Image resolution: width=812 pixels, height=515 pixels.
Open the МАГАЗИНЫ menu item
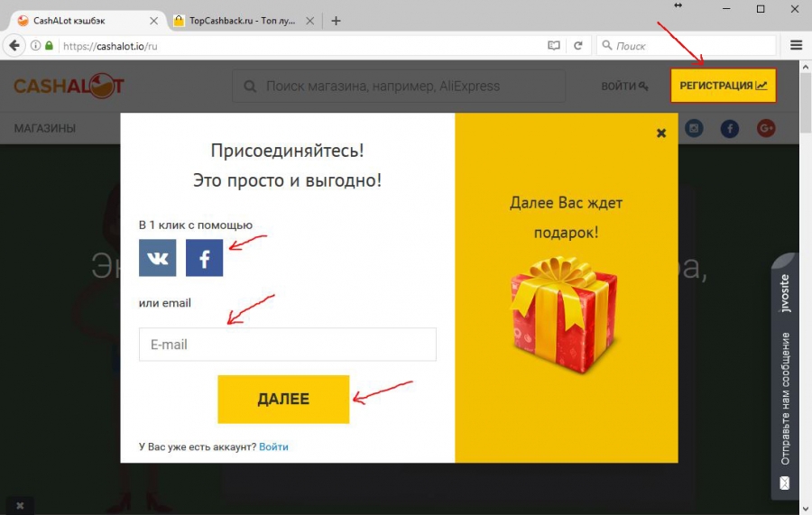pyautogui.click(x=45, y=128)
